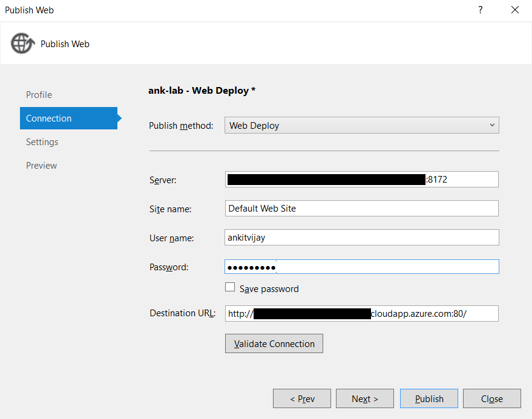This screenshot has width=532, height=419.
Task: Click the Close button at bottom
Action: (491, 398)
